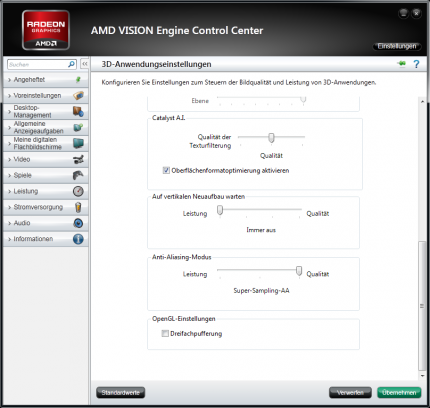Open the Spiele category label

click(22, 175)
